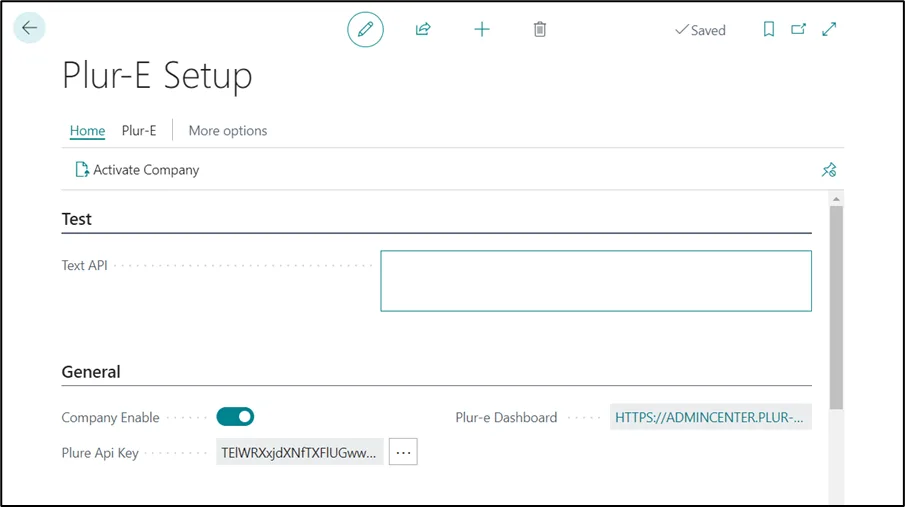Click the pin action bar icon
The image size is (905, 507).
(829, 170)
